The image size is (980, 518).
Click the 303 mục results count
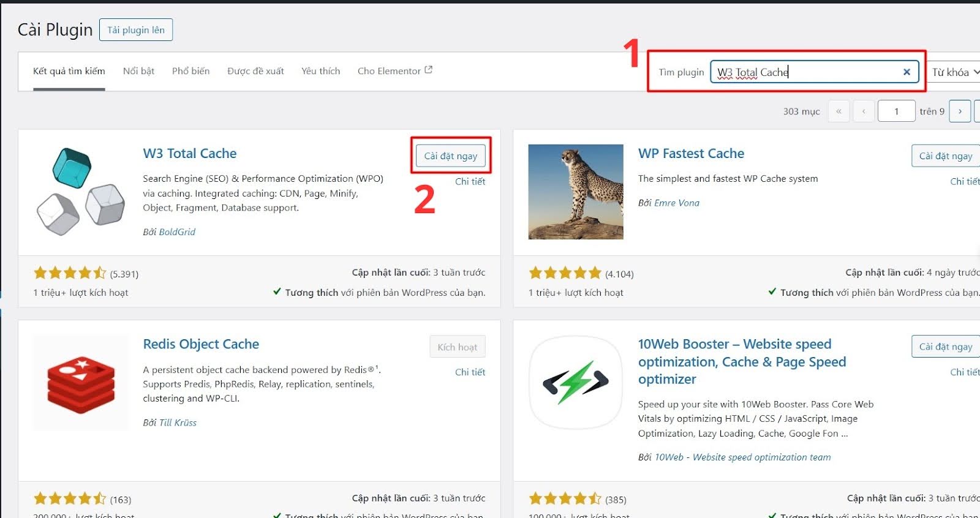(801, 111)
